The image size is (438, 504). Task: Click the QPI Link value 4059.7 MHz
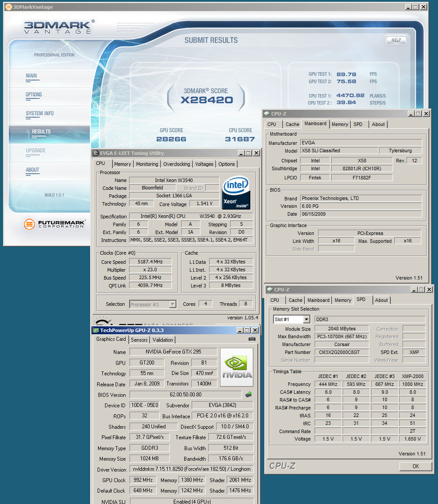pos(150,285)
